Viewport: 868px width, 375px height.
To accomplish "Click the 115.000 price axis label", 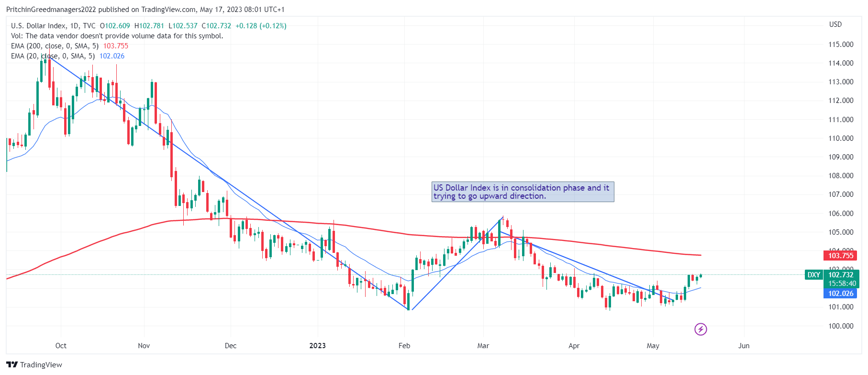I will pyautogui.click(x=841, y=45).
